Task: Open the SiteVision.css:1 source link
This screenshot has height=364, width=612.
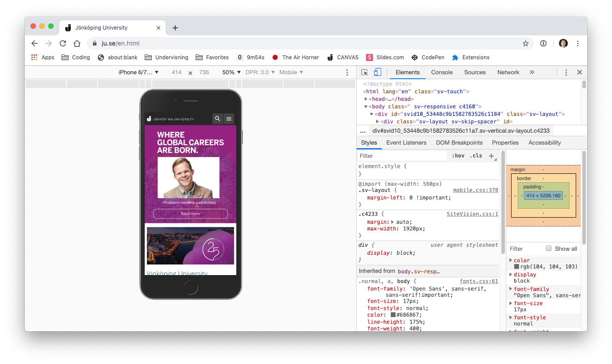Action: pyautogui.click(x=472, y=214)
